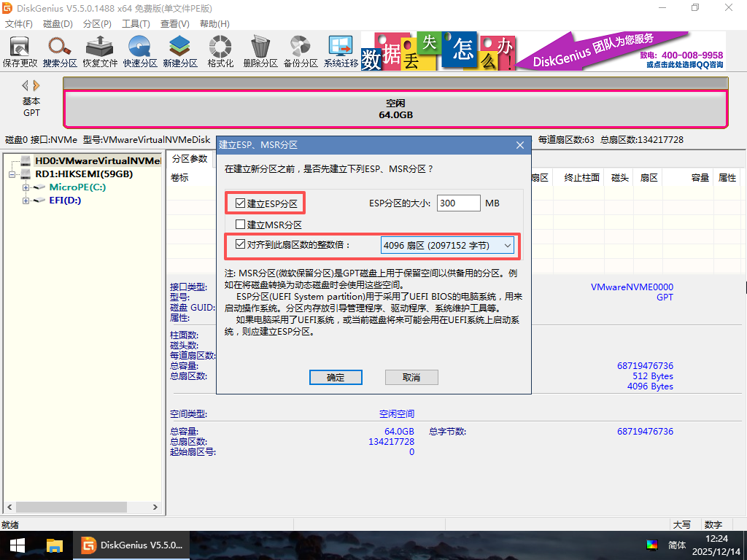This screenshot has width=747, height=560.
Task: Open the 4096 sectors alignment dropdown
Action: [x=447, y=246]
